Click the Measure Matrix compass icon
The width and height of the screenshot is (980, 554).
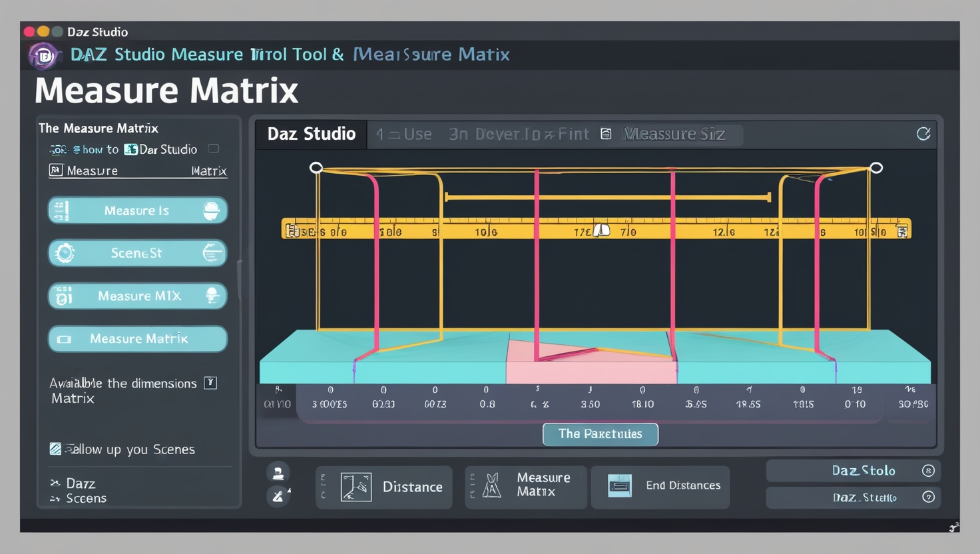492,486
